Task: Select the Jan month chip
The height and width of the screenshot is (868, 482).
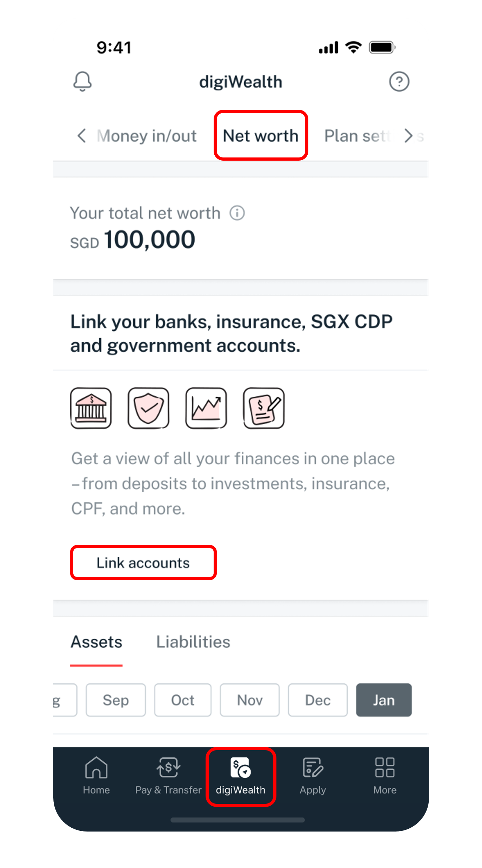Action: tap(383, 700)
